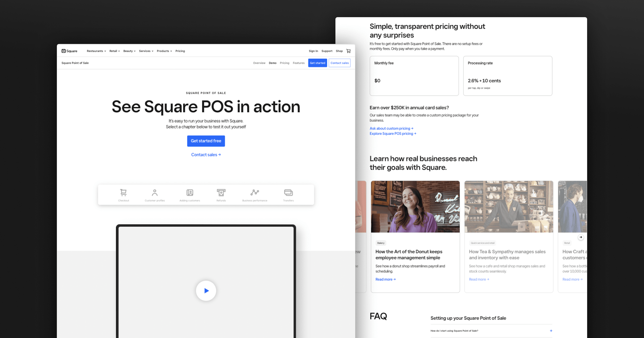Screen dimensions: 644x338
Task: Play the Square POS demo video
Action: click(x=206, y=290)
